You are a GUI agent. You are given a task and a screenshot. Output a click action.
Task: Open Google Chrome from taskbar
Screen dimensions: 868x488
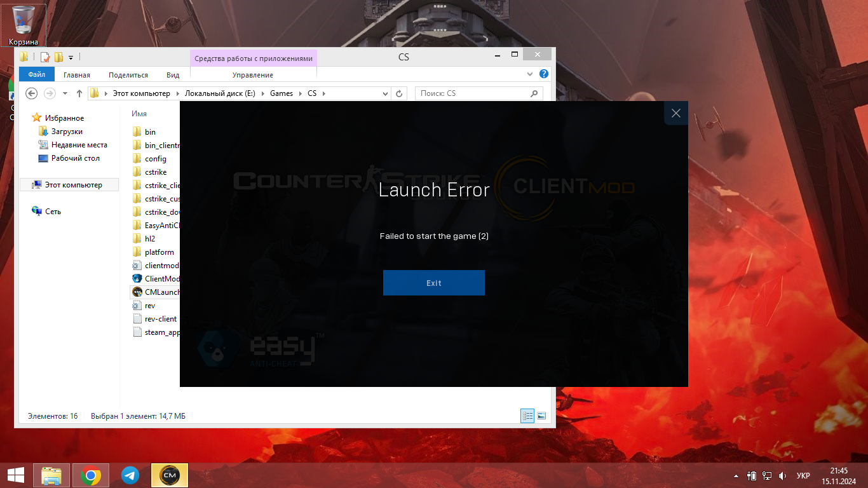91,475
